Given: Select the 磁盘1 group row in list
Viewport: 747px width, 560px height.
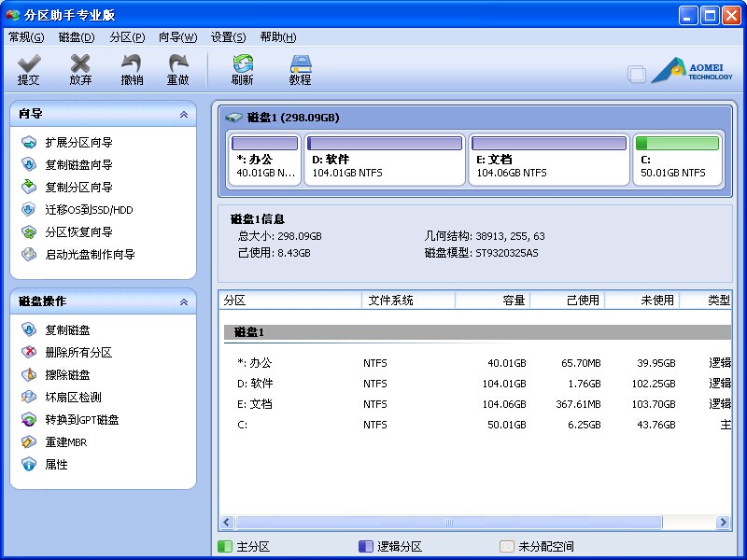Looking at the screenshot, I should [478, 332].
